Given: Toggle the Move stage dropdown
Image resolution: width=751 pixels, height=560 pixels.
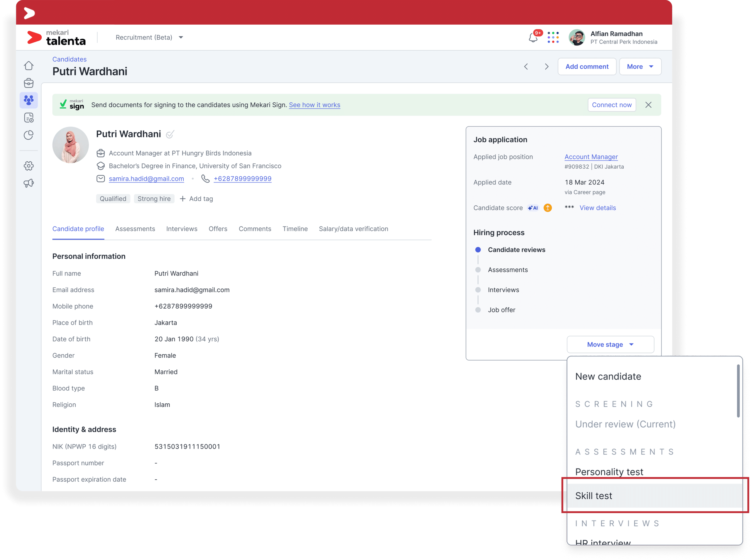Looking at the screenshot, I should tap(610, 345).
